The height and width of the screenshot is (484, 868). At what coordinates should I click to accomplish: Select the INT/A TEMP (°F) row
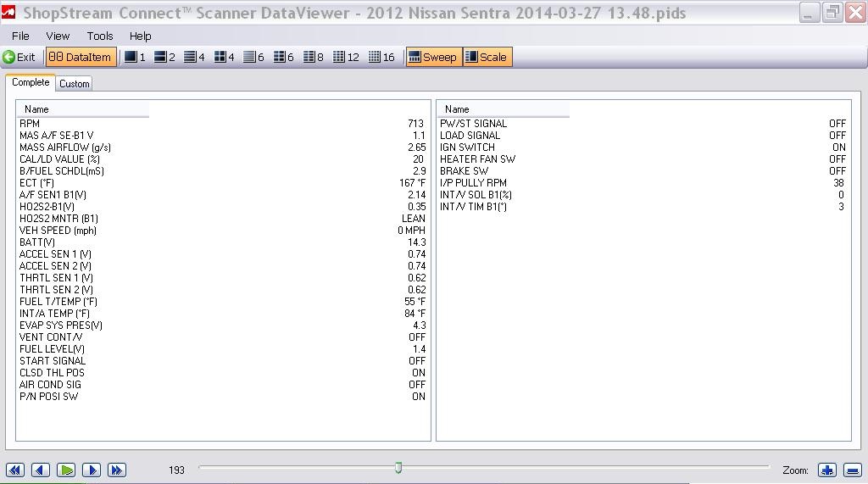pyautogui.click(x=223, y=314)
